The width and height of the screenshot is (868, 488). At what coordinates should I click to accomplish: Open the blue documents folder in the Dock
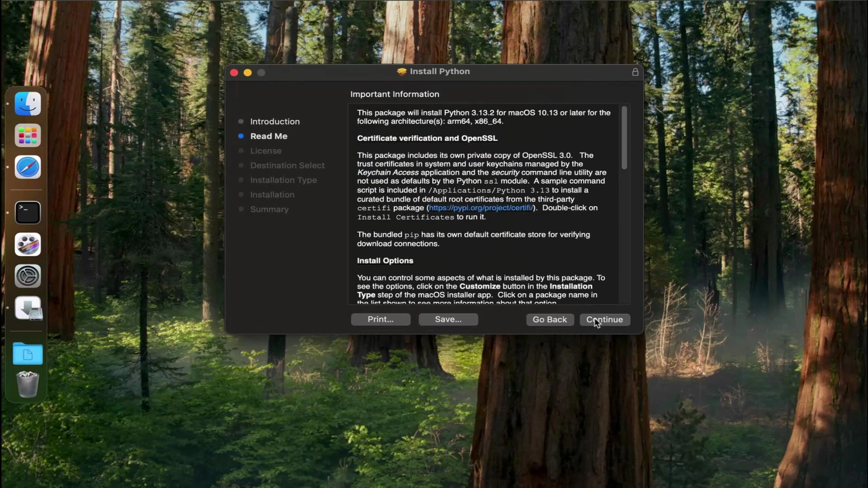tap(28, 354)
